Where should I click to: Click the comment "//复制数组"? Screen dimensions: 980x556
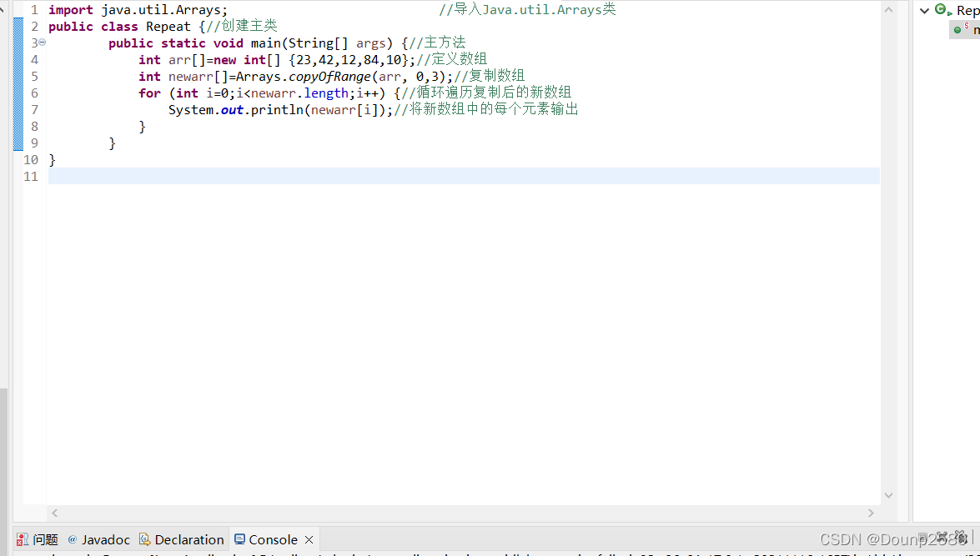coord(490,76)
